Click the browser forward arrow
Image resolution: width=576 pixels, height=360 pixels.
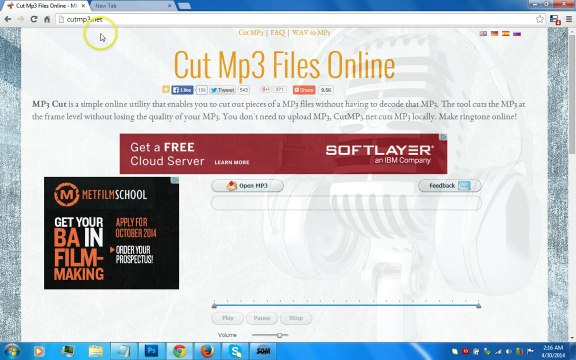point(21,19)
